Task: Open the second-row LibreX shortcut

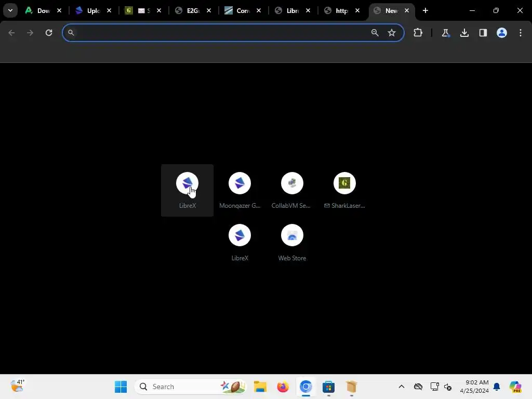Action: (x=240, y=243)
